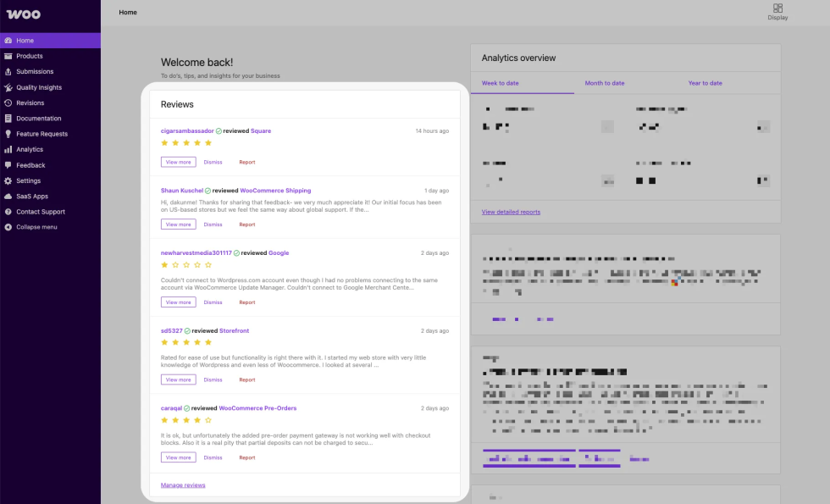Viewport: 830px width, 504px height.
Task: Open the WooCommerce Shipping product link
Action: (x=275, y=191)
